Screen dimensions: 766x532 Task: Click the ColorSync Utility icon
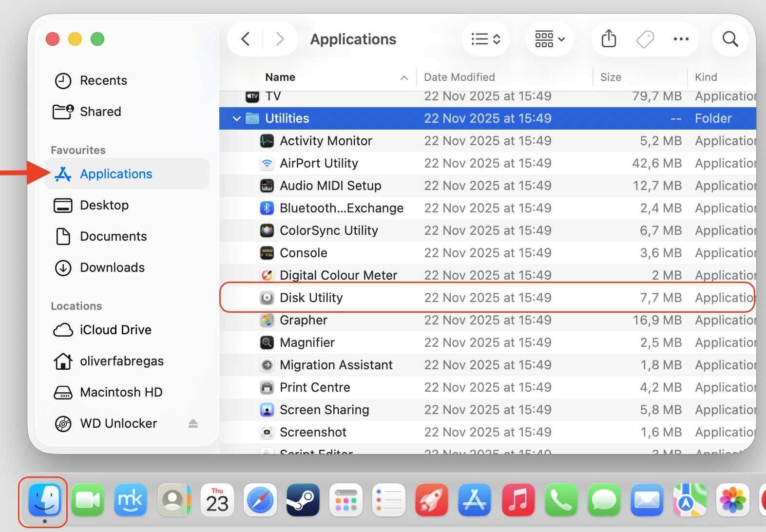click(267, 230)
